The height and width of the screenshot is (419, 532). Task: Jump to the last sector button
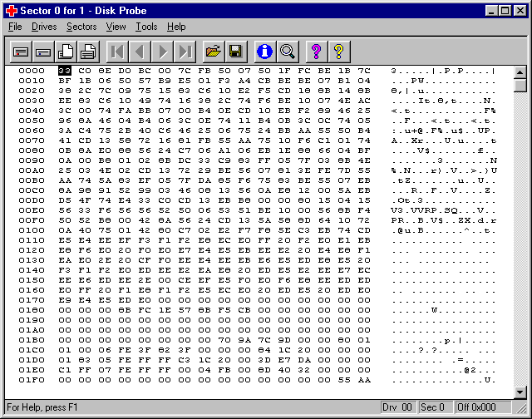click(185, 52)
